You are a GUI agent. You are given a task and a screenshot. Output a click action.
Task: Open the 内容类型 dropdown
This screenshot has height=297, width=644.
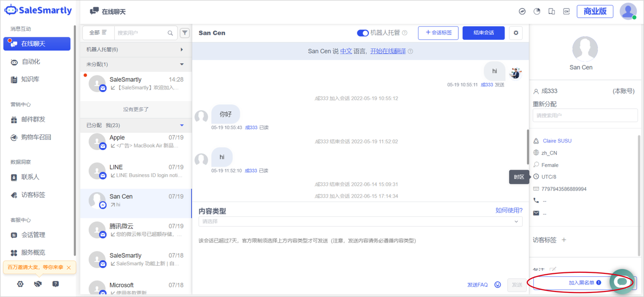coord(360,221)
